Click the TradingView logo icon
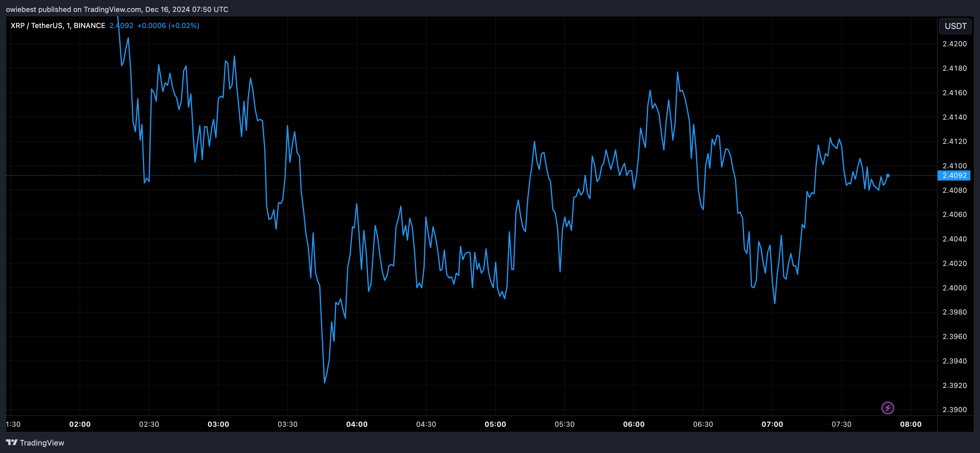Viewport: 980px width, 453px height. (11, 442)
